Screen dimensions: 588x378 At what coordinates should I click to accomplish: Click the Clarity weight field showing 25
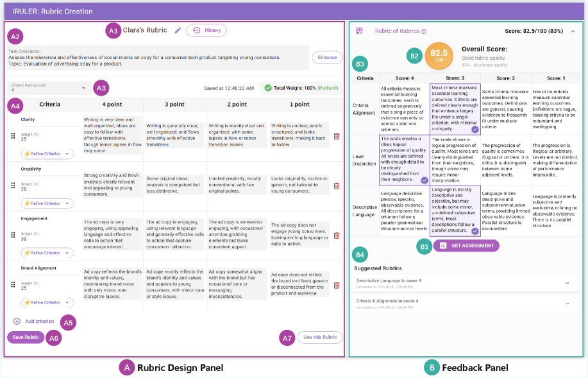pyautogui.click(x=49, y=137)
